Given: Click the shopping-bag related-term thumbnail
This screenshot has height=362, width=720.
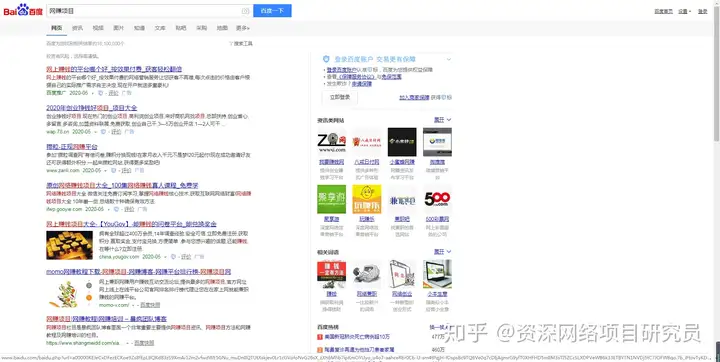Looking at the screenshot, I should coord(402,274).
